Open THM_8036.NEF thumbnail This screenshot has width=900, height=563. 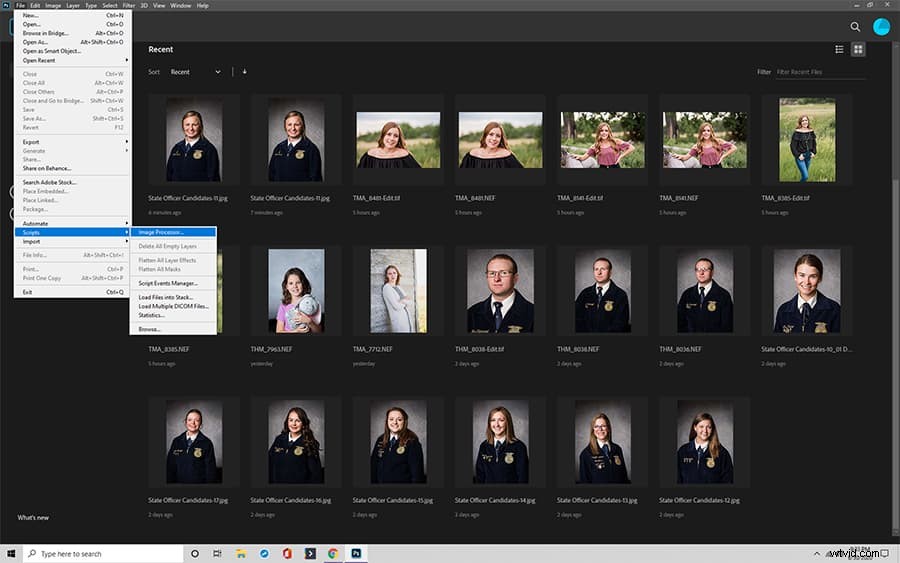pos(704,291)
